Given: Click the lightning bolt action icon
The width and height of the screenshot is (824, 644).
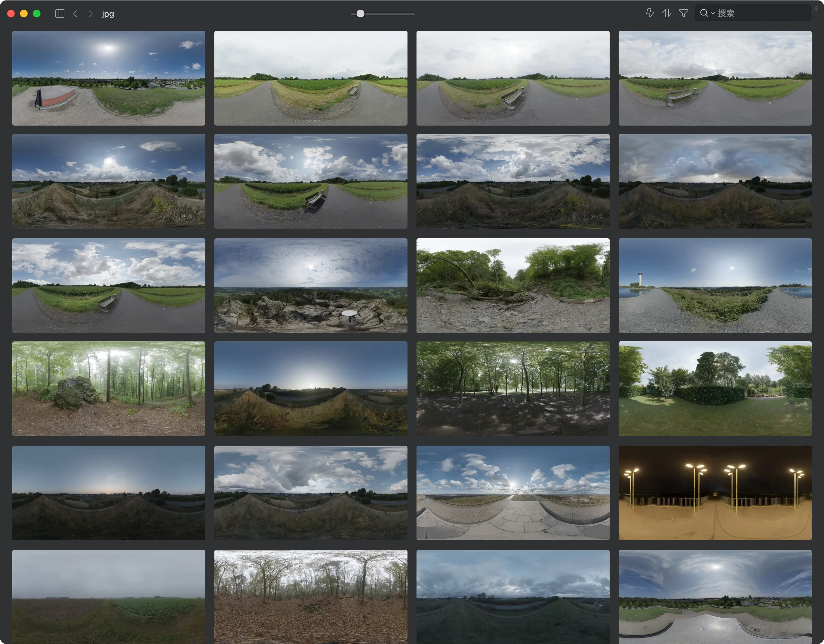Looking at the screenshot, I should [x=650, y=13].
